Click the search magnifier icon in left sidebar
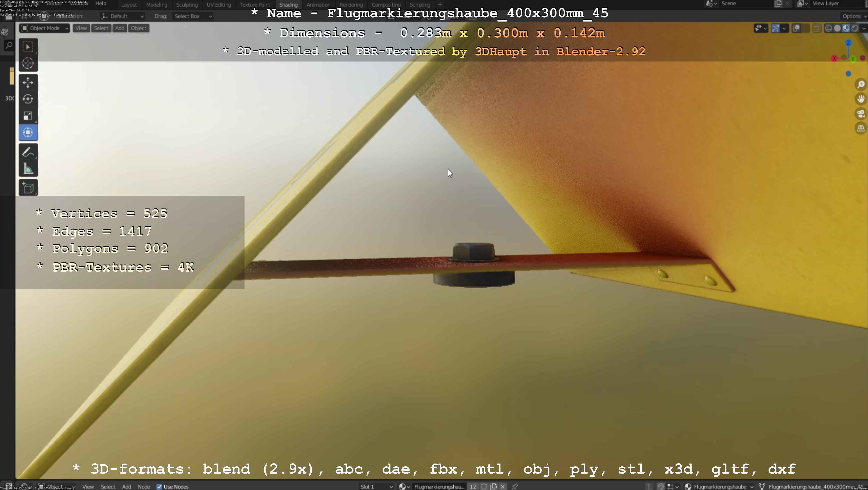This screenshot has width=868, height=490. click(x=9, y=45)
